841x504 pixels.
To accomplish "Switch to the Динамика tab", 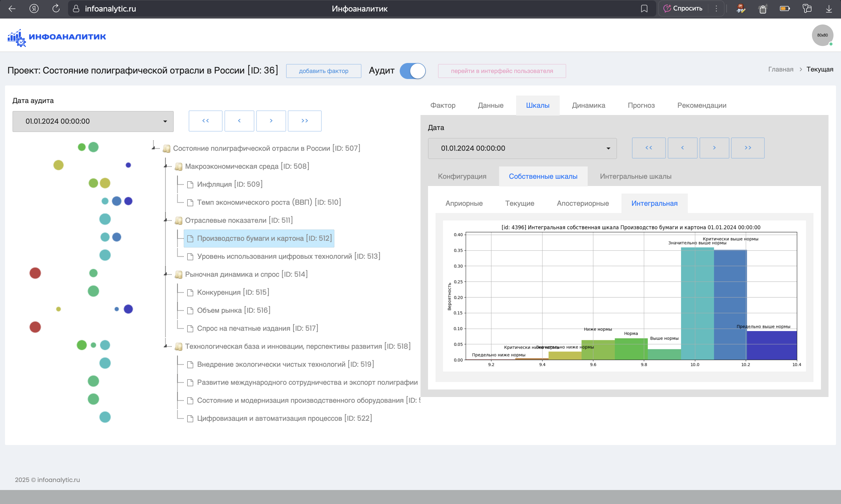I will point(588,105).
